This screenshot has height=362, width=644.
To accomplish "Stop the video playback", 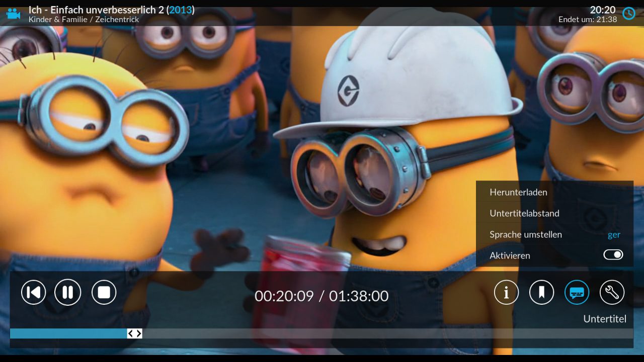I will coord(104,292).
